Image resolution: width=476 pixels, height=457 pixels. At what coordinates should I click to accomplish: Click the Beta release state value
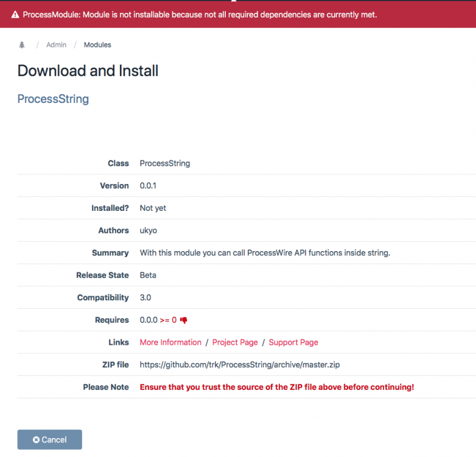[x=148, y=275]
